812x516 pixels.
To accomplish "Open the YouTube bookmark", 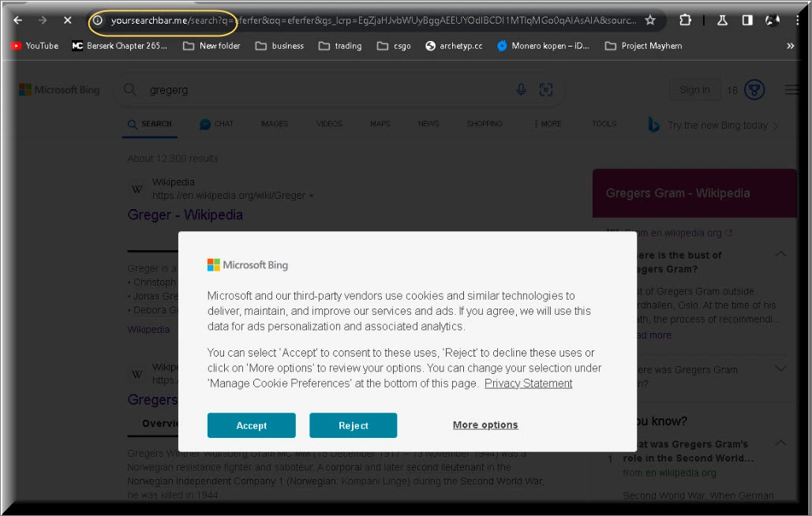I will tap(35, 46).
